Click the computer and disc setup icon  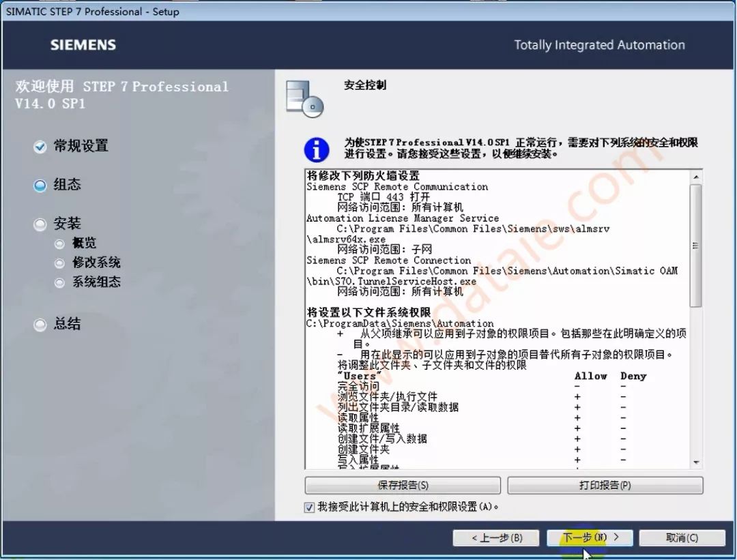304,99
